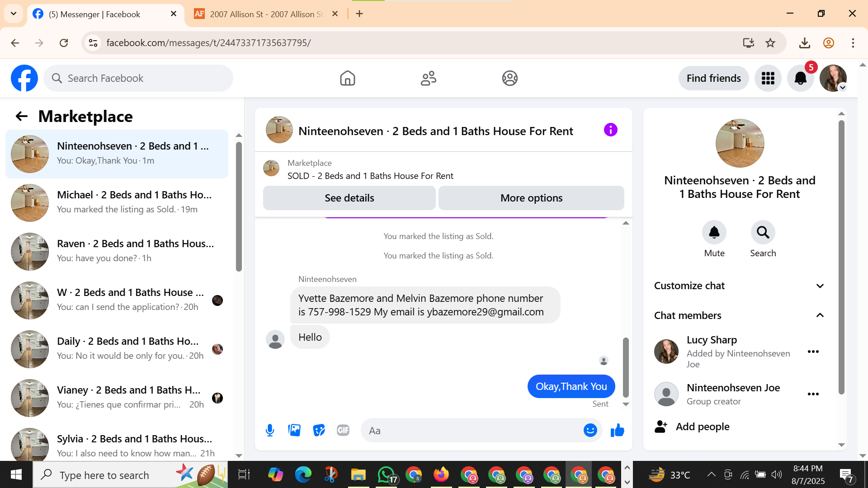Search in conversation using magnifier icon

(763, 232)
